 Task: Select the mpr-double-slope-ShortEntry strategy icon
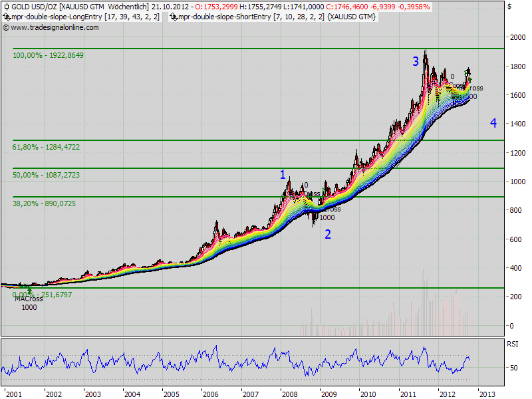(x=174, y=17)
